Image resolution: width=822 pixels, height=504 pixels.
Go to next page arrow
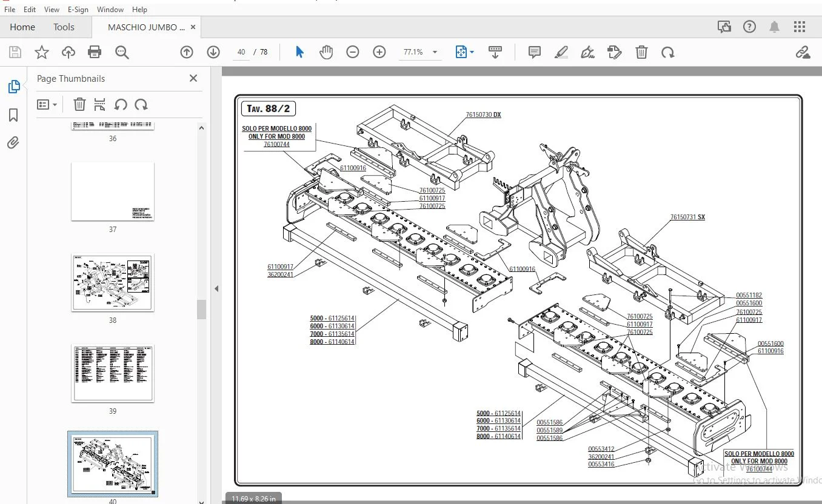(213, 52)
